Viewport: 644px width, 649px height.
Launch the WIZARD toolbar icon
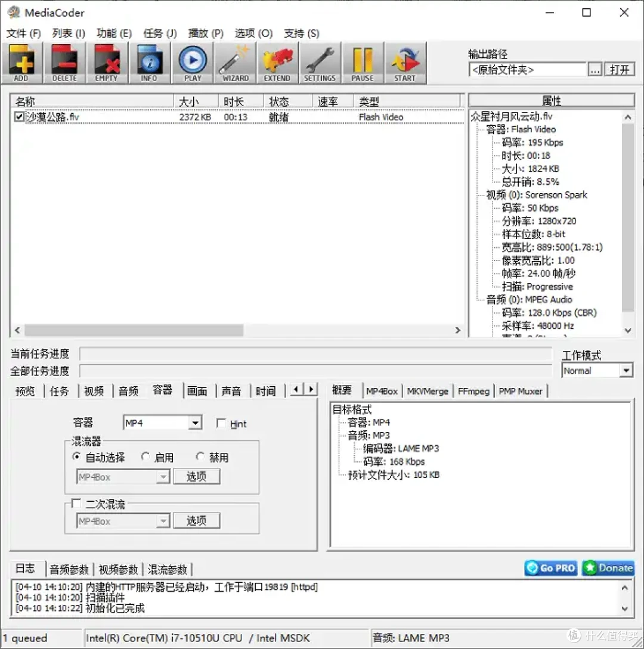point(235,63)
